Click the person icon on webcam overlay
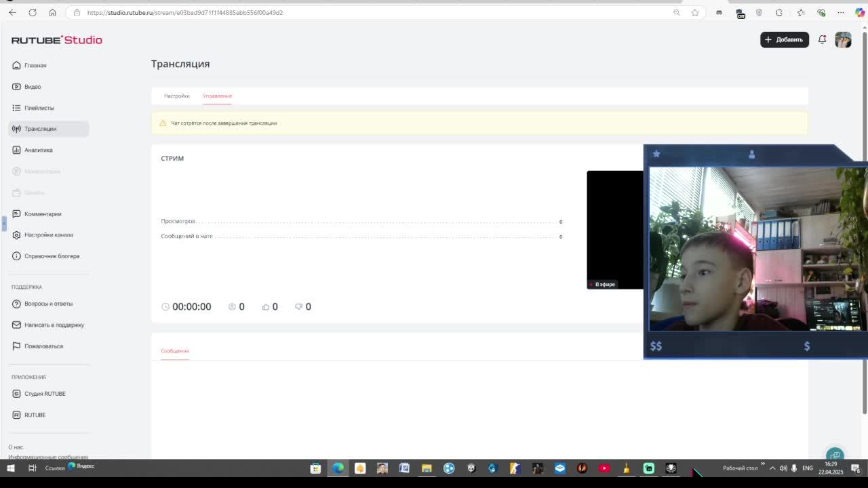The width and height of the screenshot is (868, 488). coord(751,155)
